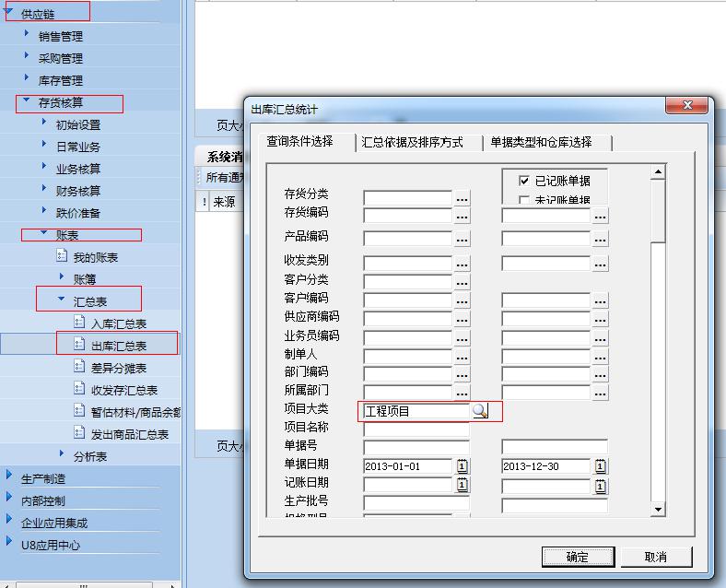Browse 客户分类 ellipsis button
The width and height of the screenshot is (726, 588).
click(463, 282)
